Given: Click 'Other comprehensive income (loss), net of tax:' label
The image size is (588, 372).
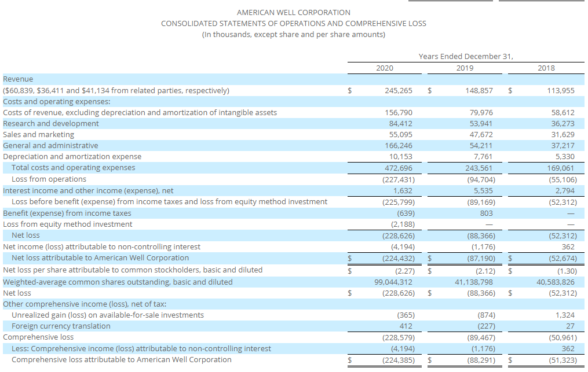Looking at the screenshot, I should [x=85, y=304].
